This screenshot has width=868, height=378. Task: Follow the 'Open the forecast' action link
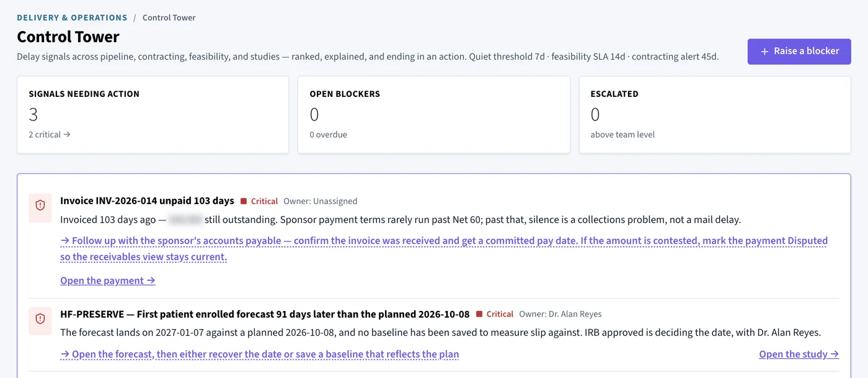pos(260,354)
